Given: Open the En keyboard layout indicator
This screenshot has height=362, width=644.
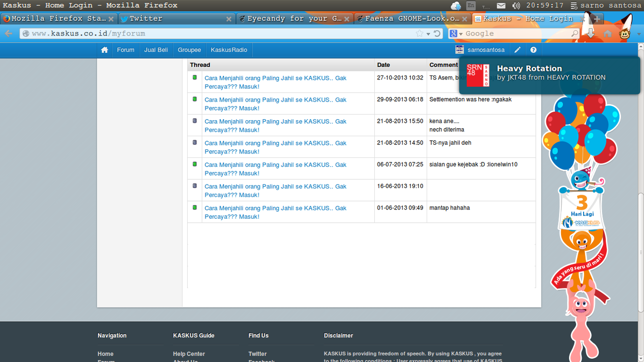Looking at the screenshot, I should click(x=471, y=6).
